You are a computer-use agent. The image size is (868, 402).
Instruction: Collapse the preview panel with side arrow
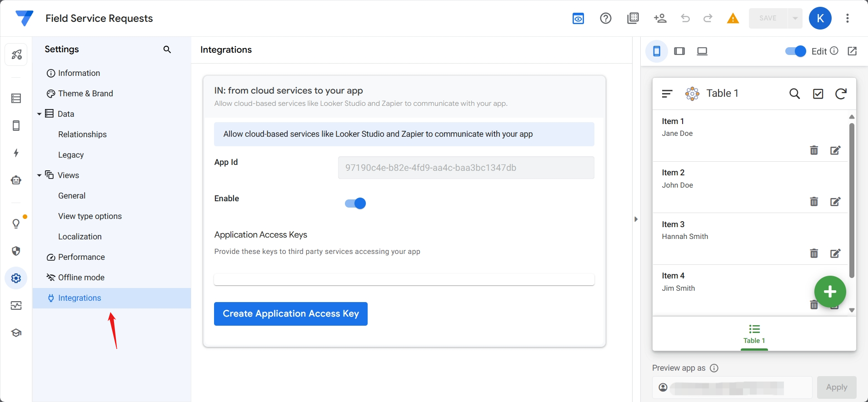636,219
